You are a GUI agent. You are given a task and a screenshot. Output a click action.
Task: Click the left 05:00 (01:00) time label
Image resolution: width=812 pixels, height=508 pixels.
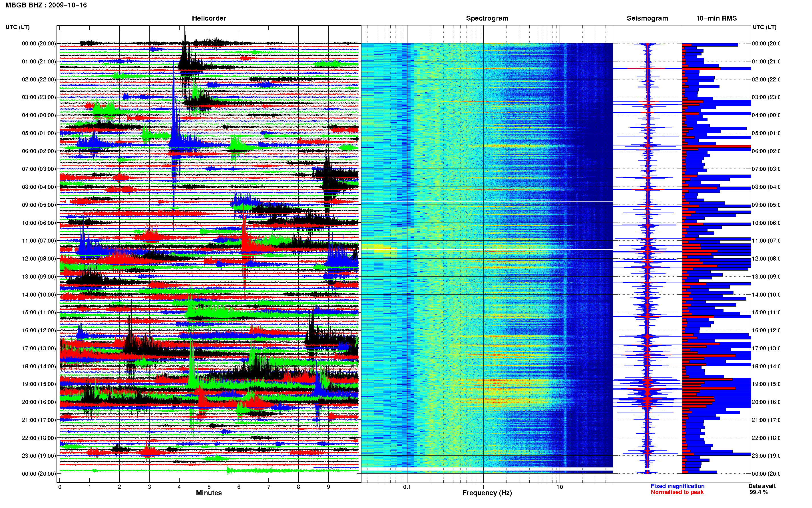coord(39,133)
